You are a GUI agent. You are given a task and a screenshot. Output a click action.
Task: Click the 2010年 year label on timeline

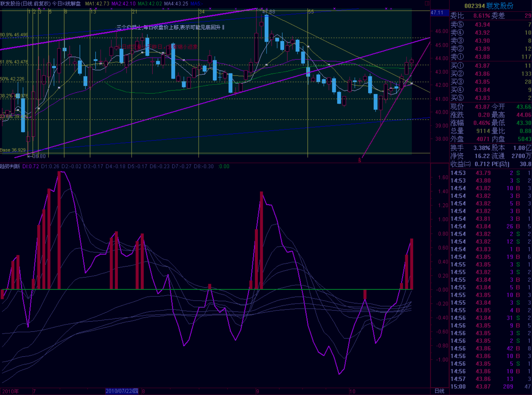(x=10, y=391)
